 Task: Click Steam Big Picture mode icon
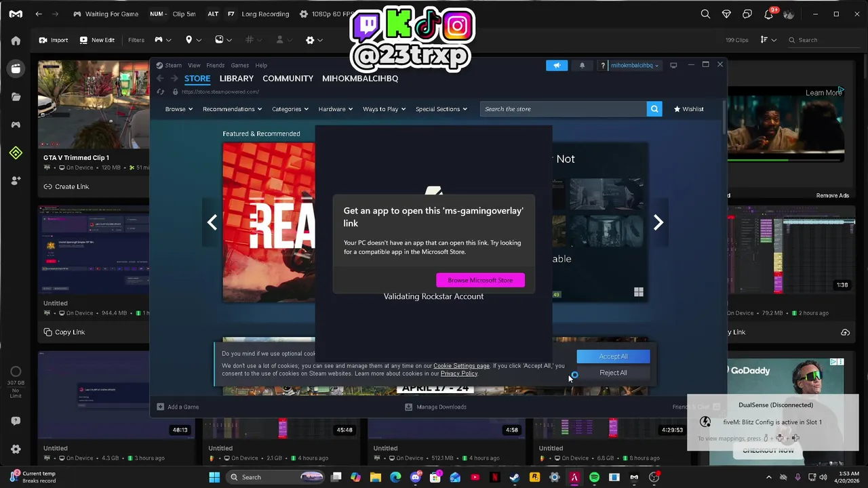(x=673, y=65)
